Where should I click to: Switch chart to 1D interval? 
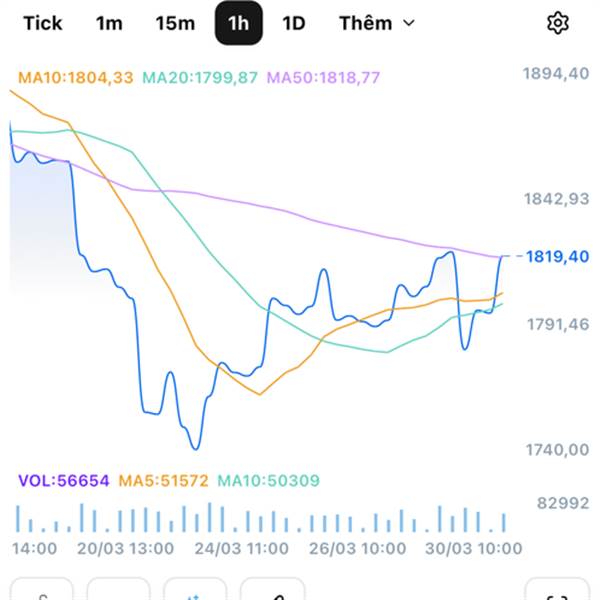click(x=293, y=23)
